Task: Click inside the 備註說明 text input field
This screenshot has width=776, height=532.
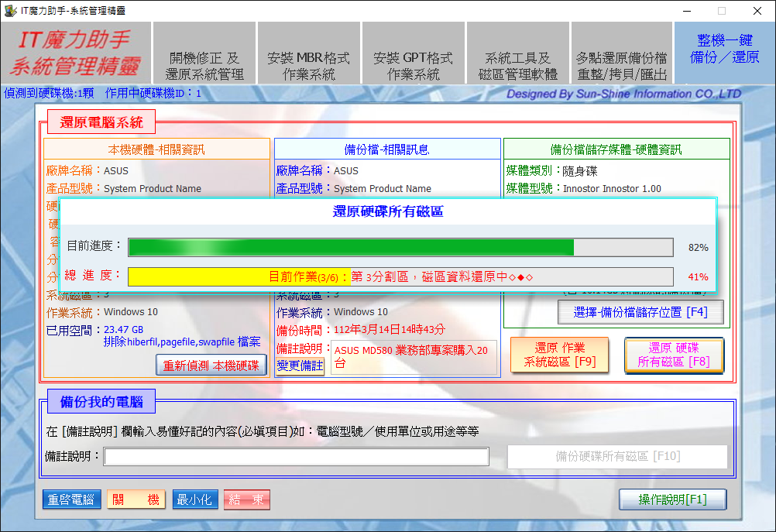Action: pos(297,457)
